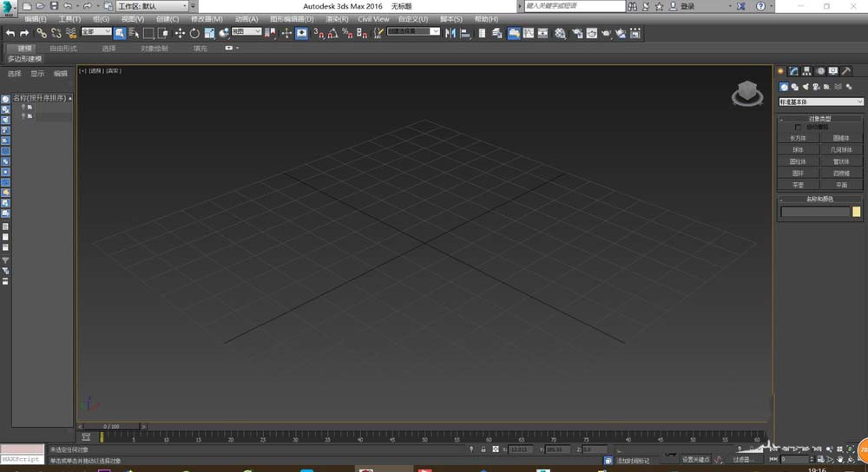Screen dimensions: 868x472
Task: Switch to the Modify command panel tab
Action: coord(794,71)
